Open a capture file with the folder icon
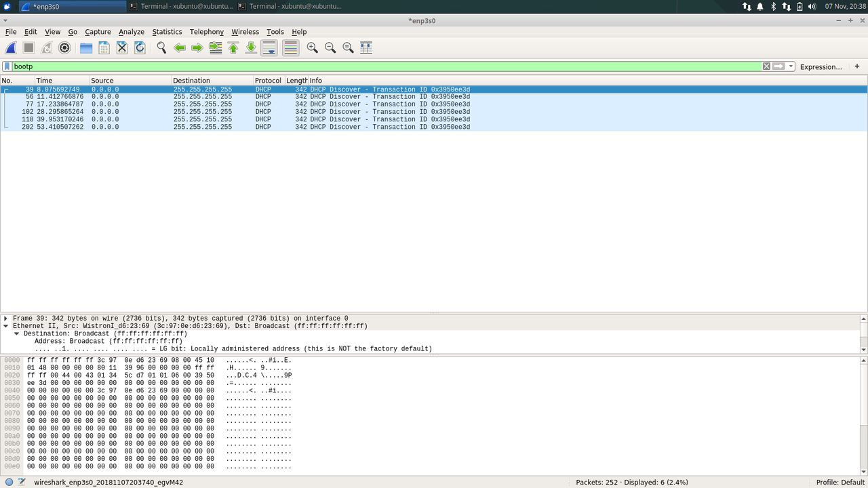The height and width of the screenshot is (488, 868). click(x=86, y=48)
